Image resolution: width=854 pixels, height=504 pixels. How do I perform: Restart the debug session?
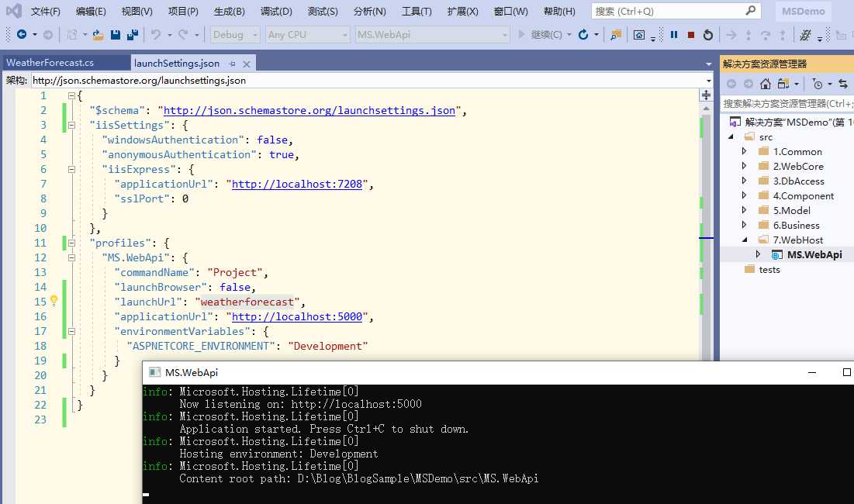pyautogui.click(x=708, y=35)
